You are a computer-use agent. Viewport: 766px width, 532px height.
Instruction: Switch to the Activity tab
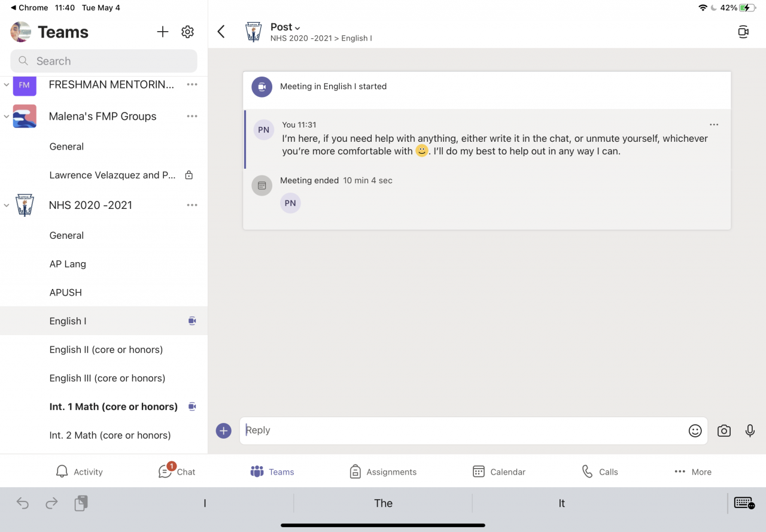pos(79,472)
